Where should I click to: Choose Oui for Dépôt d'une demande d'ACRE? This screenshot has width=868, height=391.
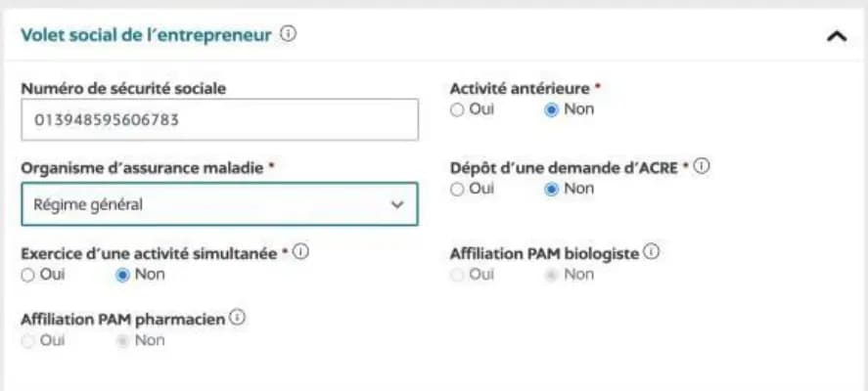[457, 189]
